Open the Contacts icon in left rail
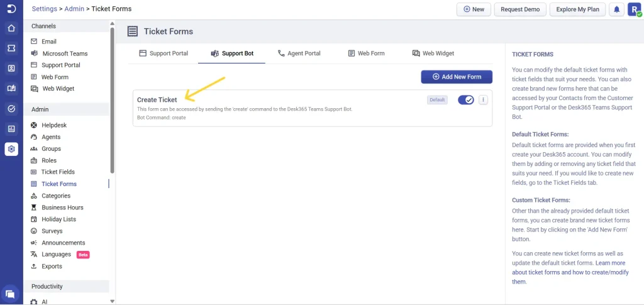This screenshot has height=305, width=644. [11, 69]
